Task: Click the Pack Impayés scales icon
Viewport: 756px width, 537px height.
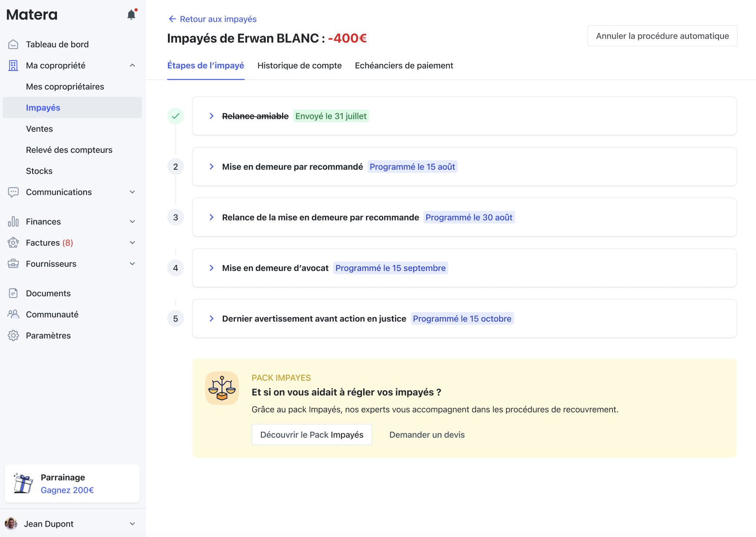Action: 222,388
